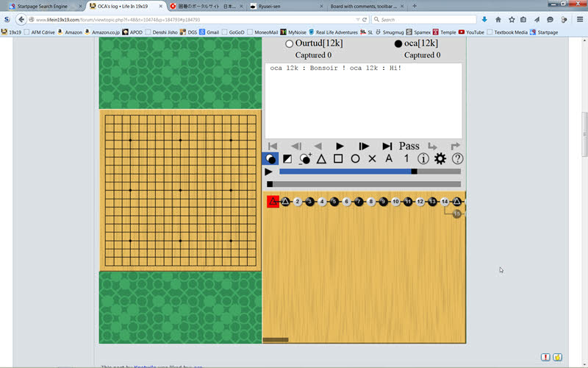Open the help question mark icon
The image size is (588, 368).
point(457,158)
